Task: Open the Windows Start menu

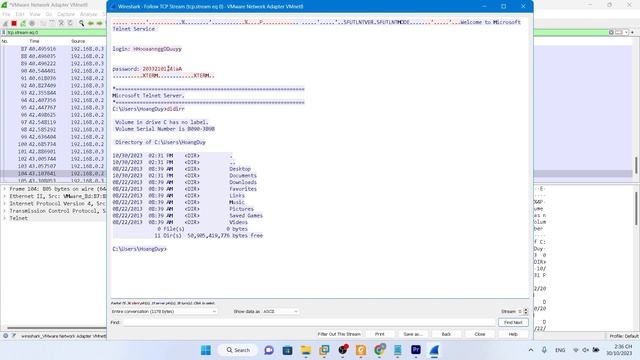Action: point(206,350)
